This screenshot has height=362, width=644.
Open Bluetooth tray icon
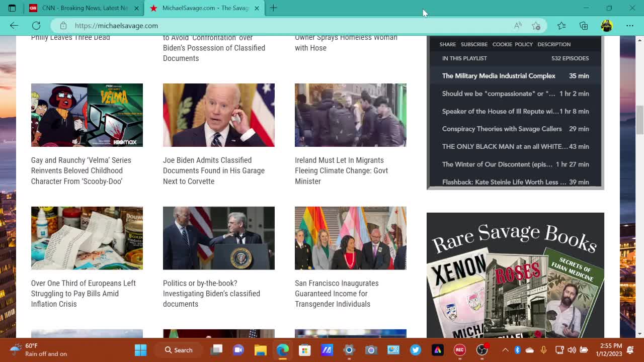pyautogui.click(x=518, y=350)
